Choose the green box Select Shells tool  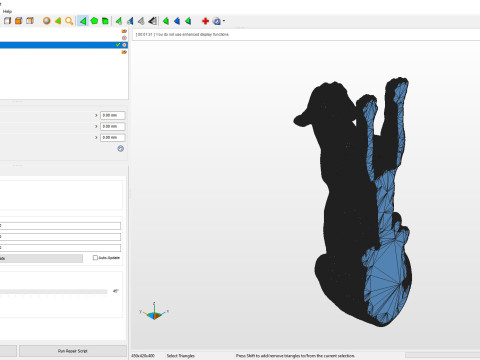coord(105,21)
